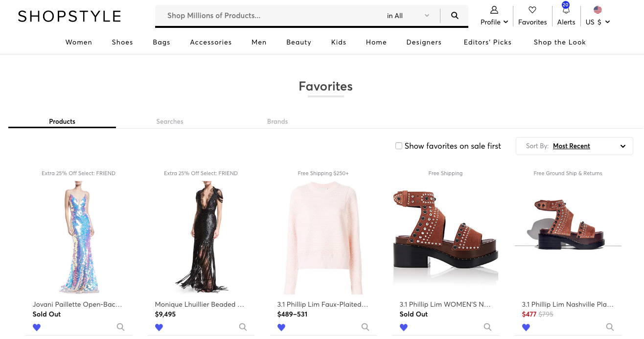Click the struck-through $795 original price
Screen dimensions: 644x339
[546, 314]
